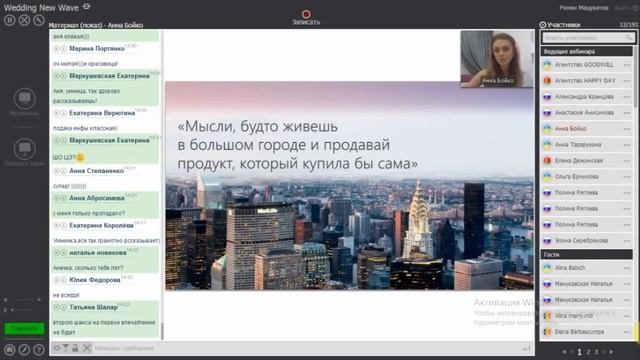
Task: Click first small icon beside Татьяна Шапар
Action: coord(57,307)
